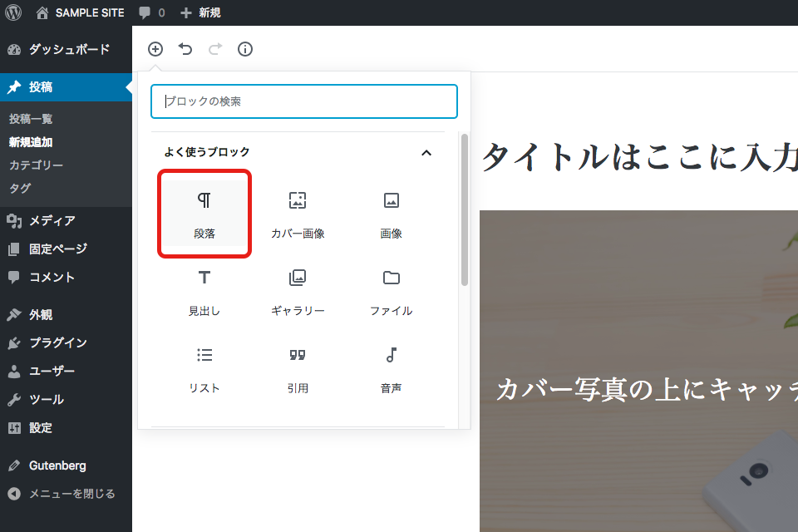
Task: Insert a cover image (カバー画像) block
Action: pos(298,214)
